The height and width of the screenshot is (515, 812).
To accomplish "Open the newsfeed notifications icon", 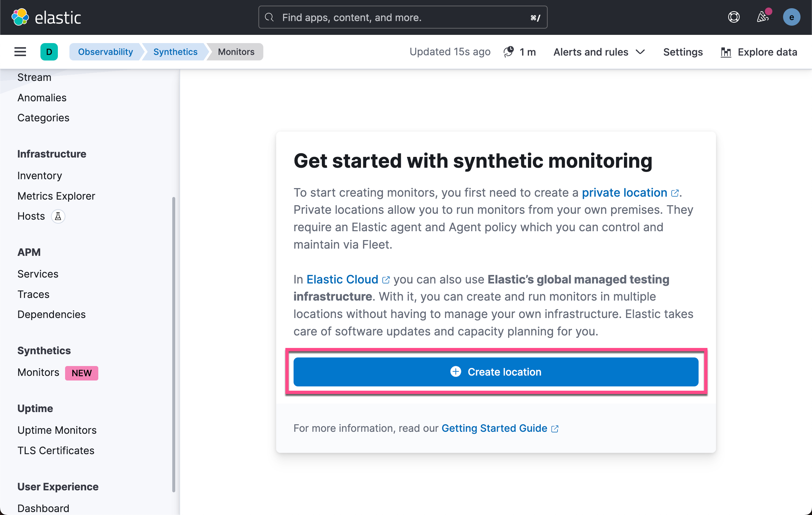I will point(762,17).
